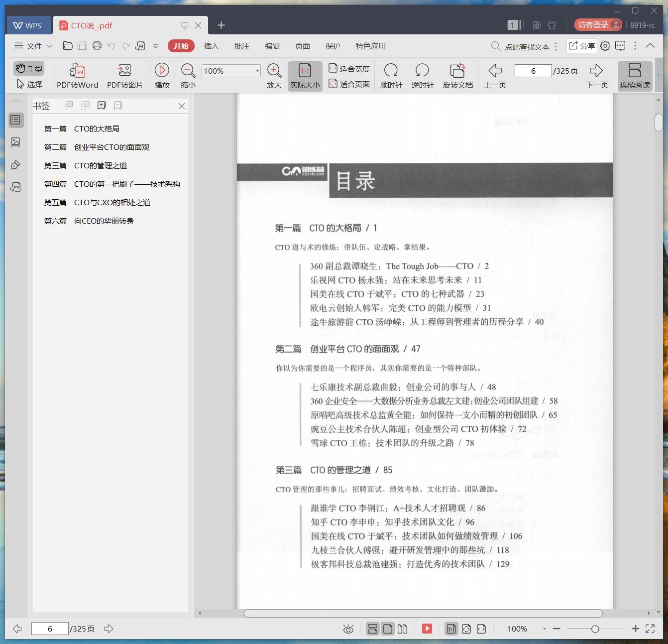Screen dimensions: 668x644
Task: Open zoom percentage dropdown in toolbar
Action: (257, 71)
